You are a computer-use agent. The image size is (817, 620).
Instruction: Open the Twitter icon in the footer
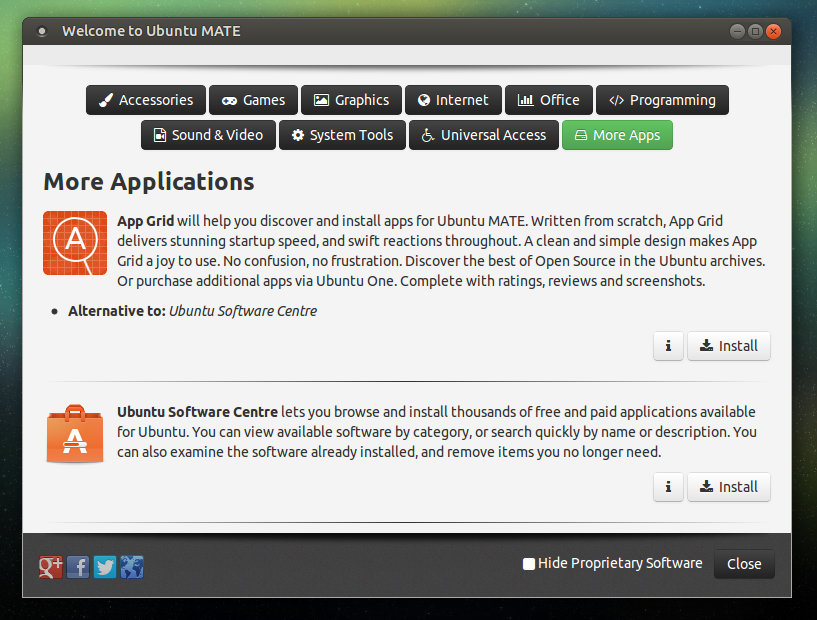coord(104,566)
